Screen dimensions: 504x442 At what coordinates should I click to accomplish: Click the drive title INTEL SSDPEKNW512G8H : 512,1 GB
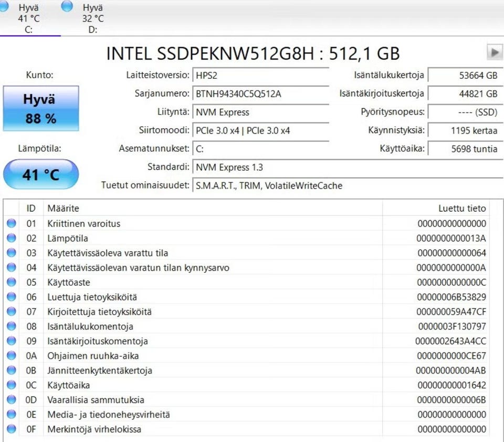tap(253, 54)
